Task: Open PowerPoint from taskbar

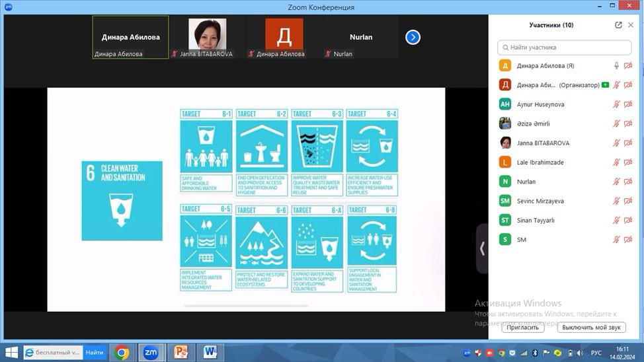Action: pyautogui.click(x=181, y=352)
